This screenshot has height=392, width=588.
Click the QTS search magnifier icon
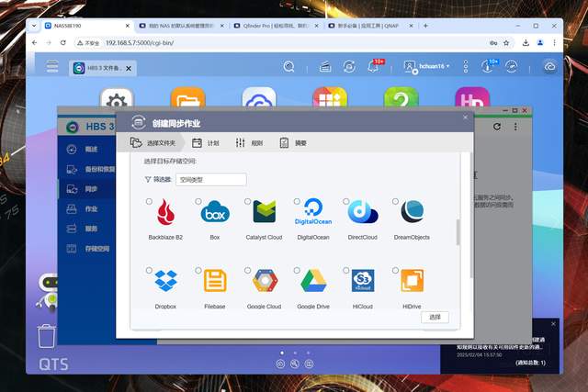coord(288,67)
